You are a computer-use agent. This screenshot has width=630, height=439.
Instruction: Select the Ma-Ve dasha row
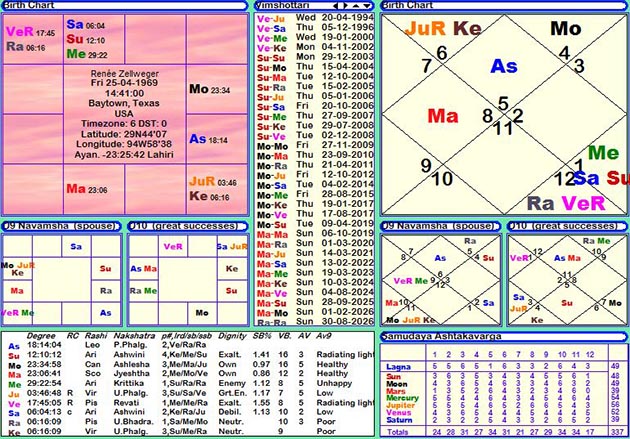[x=315, y=293]
